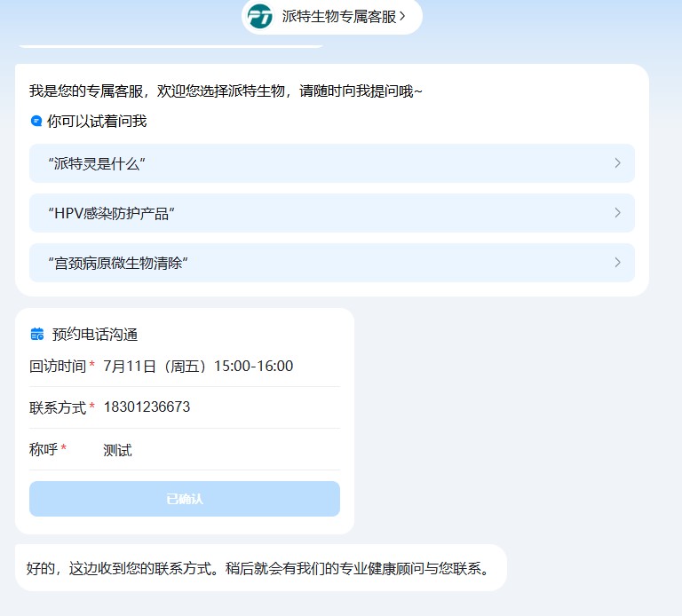Expand the chevron beside 派特生物专属客服 title
The image size is (682, 616).
click(x=402, y=16)
